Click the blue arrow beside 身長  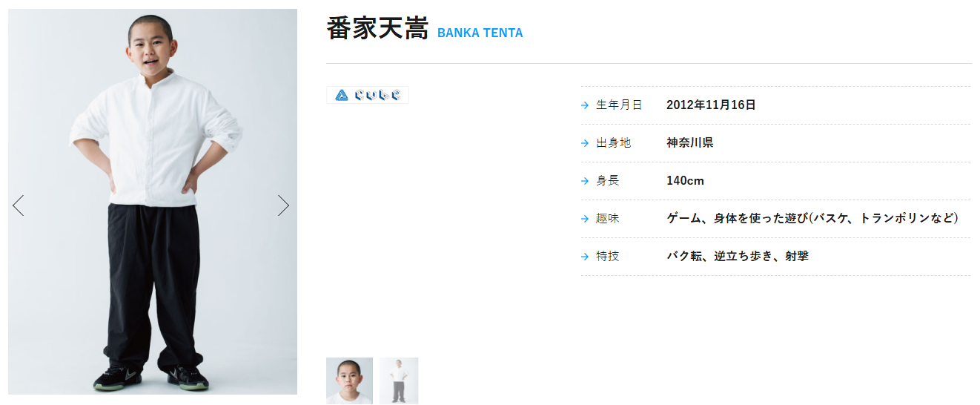585,181
